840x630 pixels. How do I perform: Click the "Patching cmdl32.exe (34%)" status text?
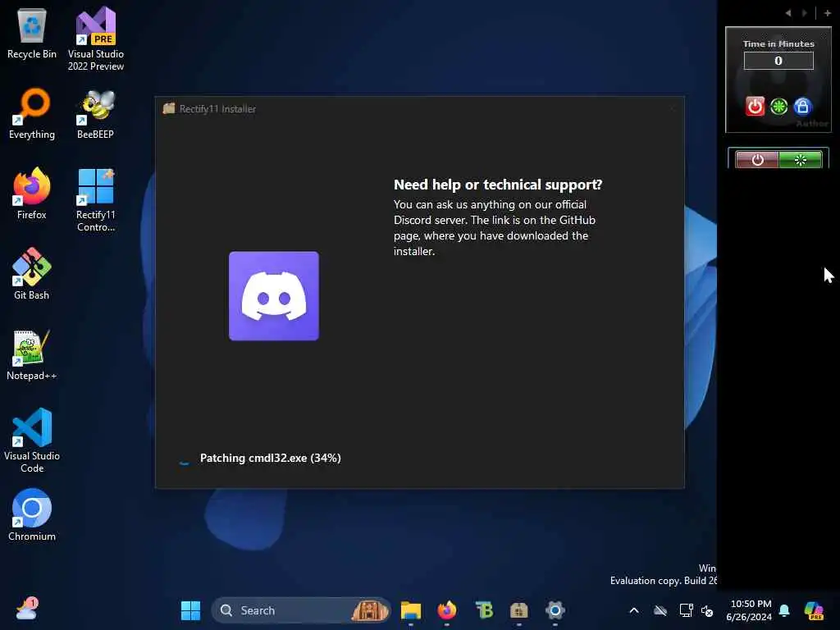(271, 458)
